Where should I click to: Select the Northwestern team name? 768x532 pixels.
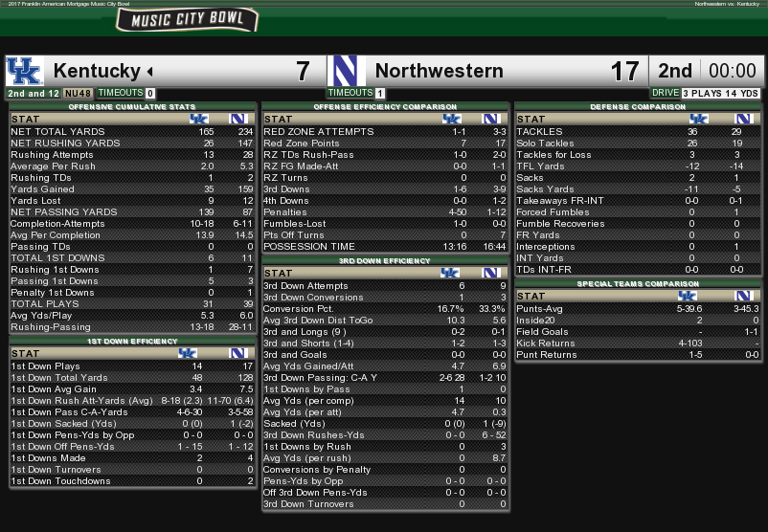(x=439, y=71)
